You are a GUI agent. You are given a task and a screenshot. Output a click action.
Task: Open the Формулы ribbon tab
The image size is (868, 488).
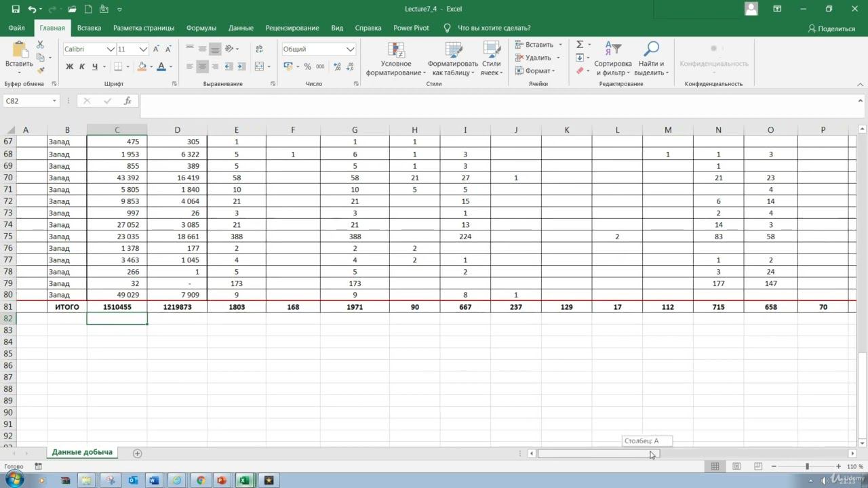[x=201, y=28]
